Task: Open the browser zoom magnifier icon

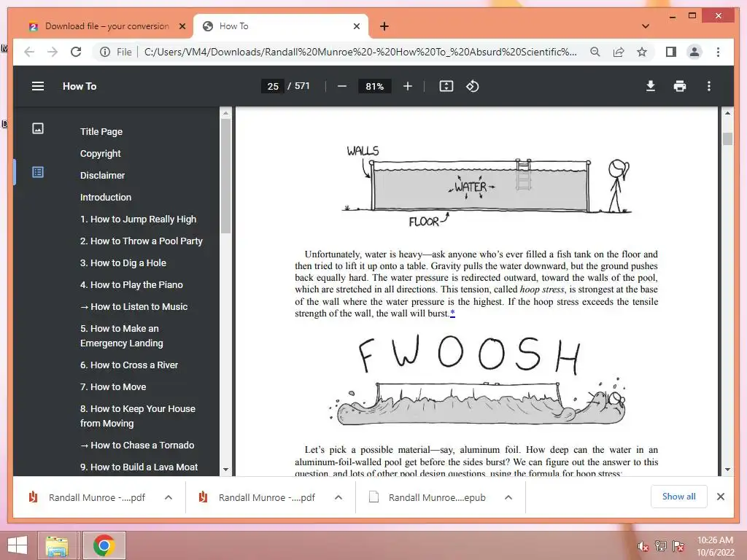Action: pos(595,52)
